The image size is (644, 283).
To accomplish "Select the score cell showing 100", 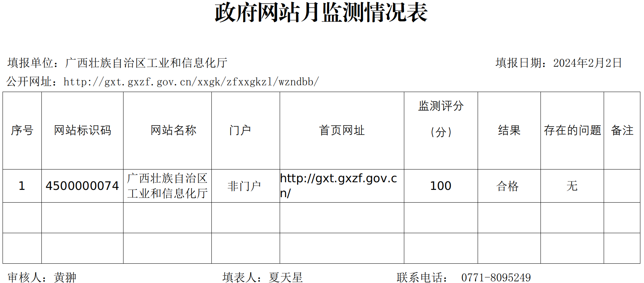I will pos(441,186).
